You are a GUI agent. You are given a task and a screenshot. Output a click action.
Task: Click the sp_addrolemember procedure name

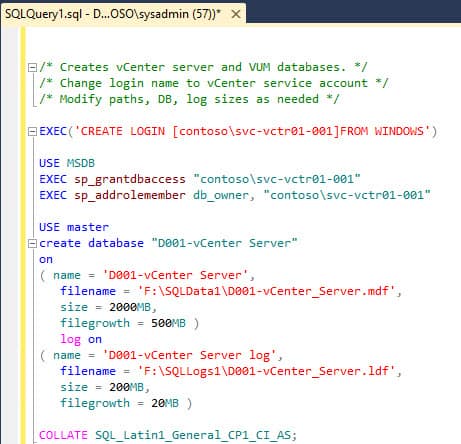[x=130, y=195]
